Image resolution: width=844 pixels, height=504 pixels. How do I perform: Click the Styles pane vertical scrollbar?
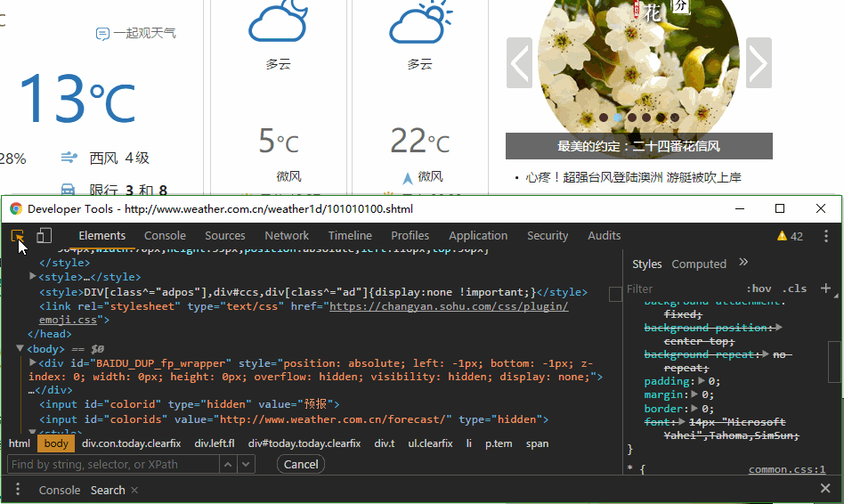pyautogui.click(x=834, y=361)
